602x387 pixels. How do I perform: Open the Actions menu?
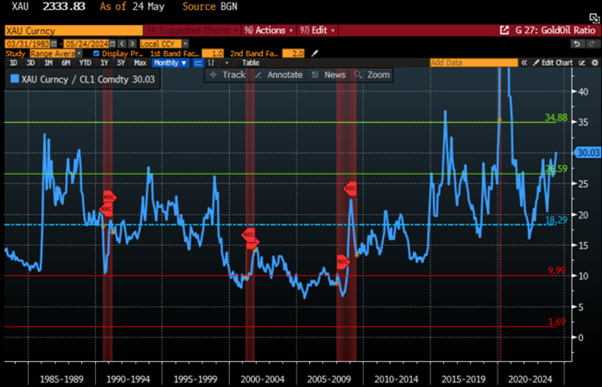click(269, 30)
